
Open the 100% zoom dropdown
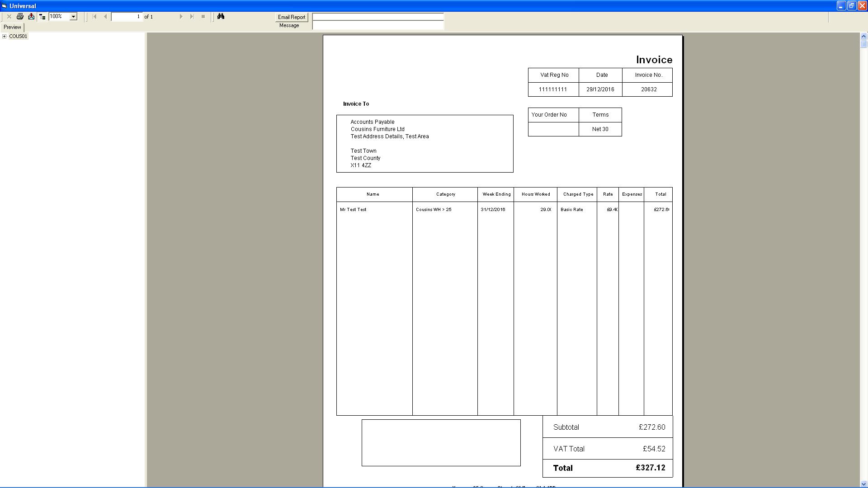73,17
